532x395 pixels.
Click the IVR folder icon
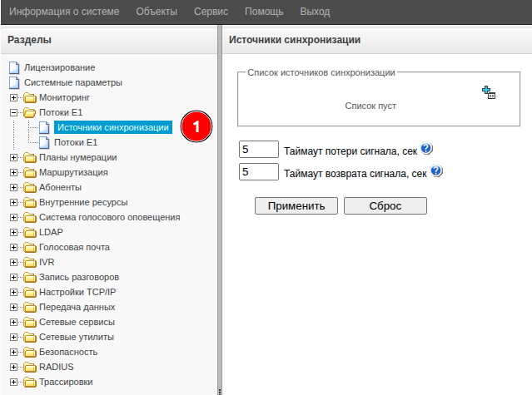tap(28, 262)
